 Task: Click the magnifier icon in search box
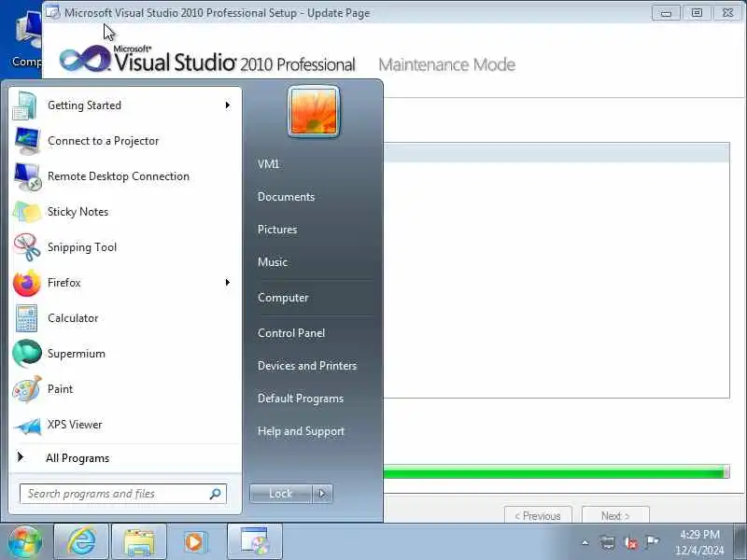[216, 494]
